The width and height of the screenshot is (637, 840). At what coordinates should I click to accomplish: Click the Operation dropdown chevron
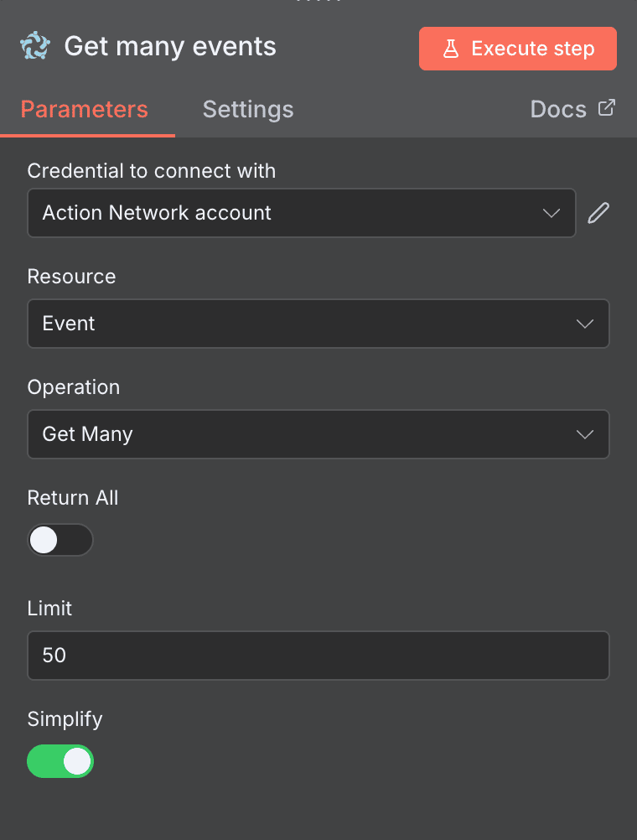pyautogui.click(x=584, y=434)
